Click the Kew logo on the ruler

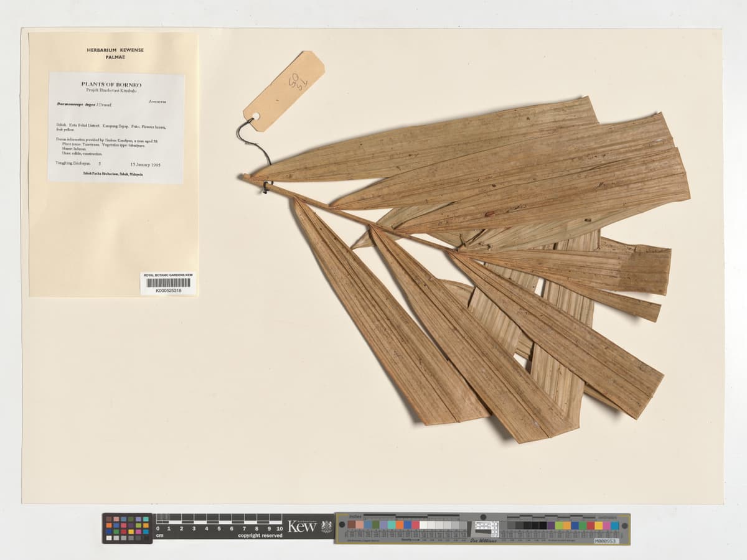(303, 526)
